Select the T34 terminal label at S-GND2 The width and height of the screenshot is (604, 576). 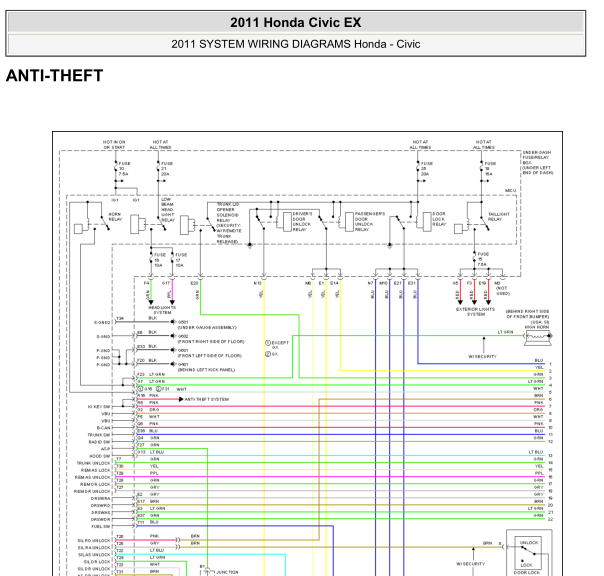click(120, 319)
